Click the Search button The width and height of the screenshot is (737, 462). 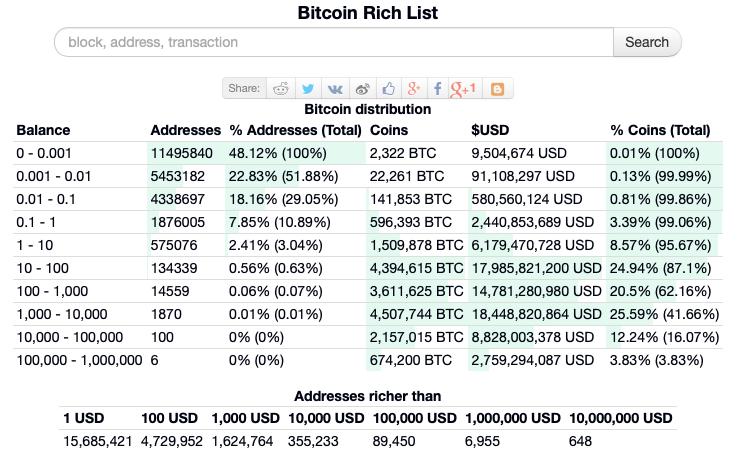pyautogui.click(x=647, y=42)
